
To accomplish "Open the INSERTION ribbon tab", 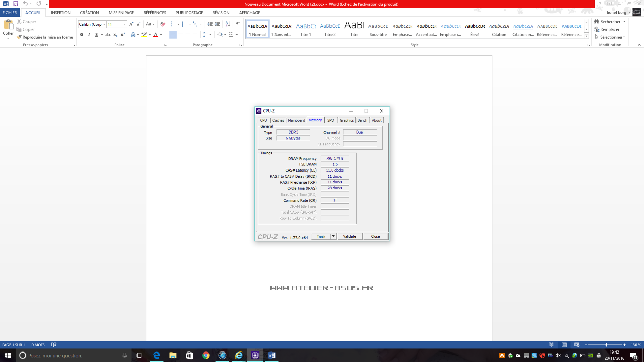I will click(x=60, y=13).
